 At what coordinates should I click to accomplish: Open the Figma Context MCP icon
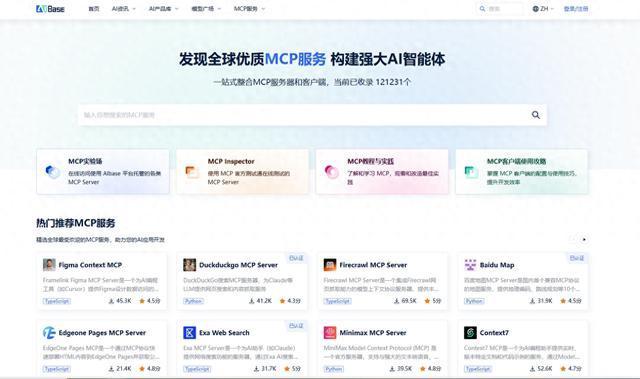pos(49,265)
